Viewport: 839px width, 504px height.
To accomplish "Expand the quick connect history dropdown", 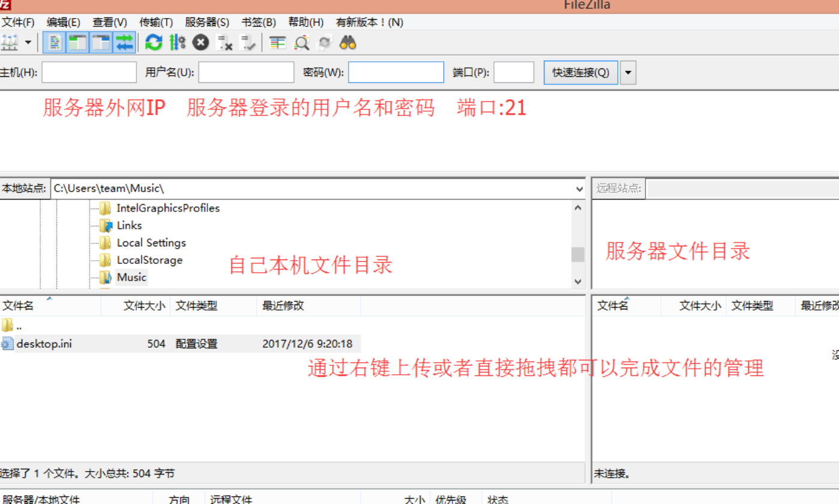I will [x=628, y=72].
